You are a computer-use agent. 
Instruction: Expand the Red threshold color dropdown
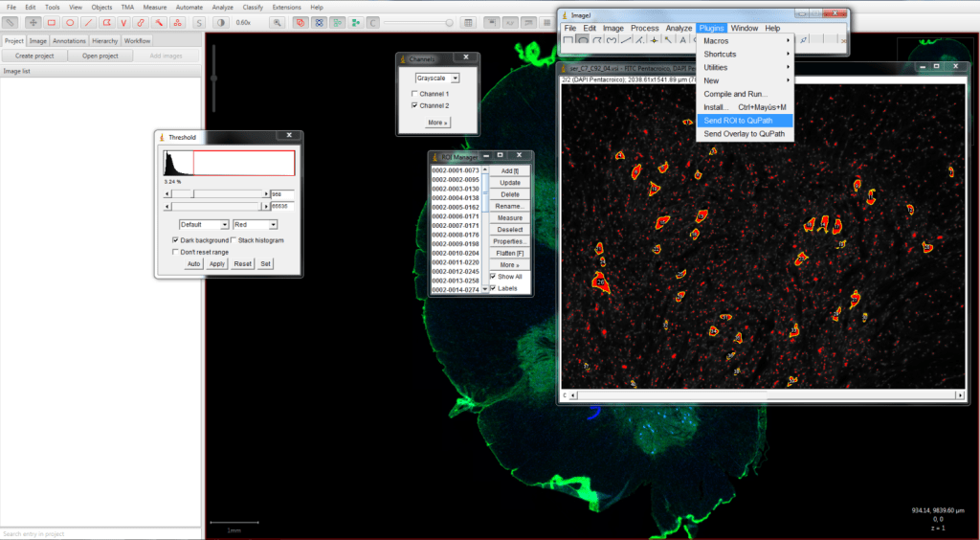255,224
